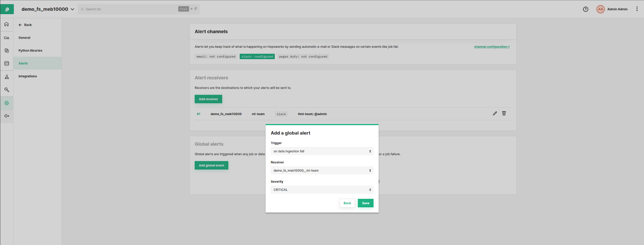This screenshot has width=644, height=245.
Task: Click demo_fs_meb10000 in receiver row
Action: (x=226, y=114)
